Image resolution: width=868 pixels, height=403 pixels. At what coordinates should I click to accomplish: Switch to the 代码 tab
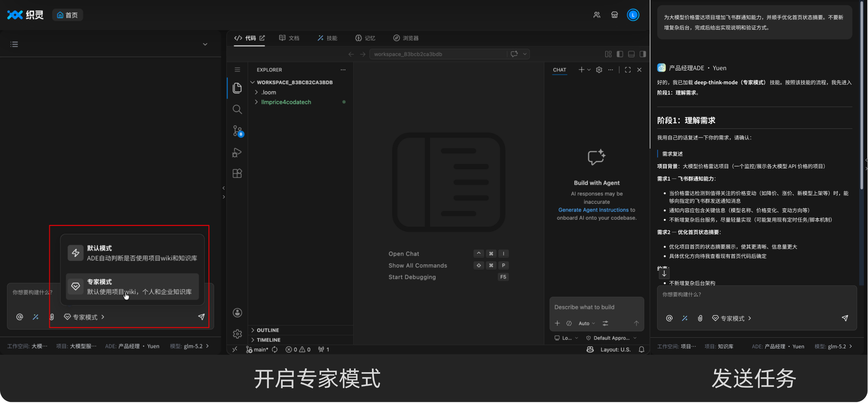coord(246,38)
